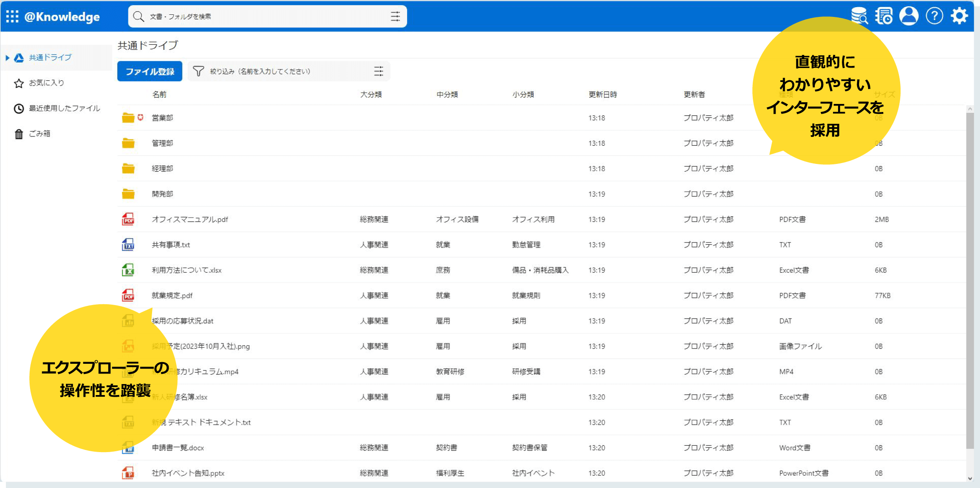The height and width of the screenshot is (488, 980).
Task: Sort by the 更新日時 column header
Action: click(x=603, y=95)
